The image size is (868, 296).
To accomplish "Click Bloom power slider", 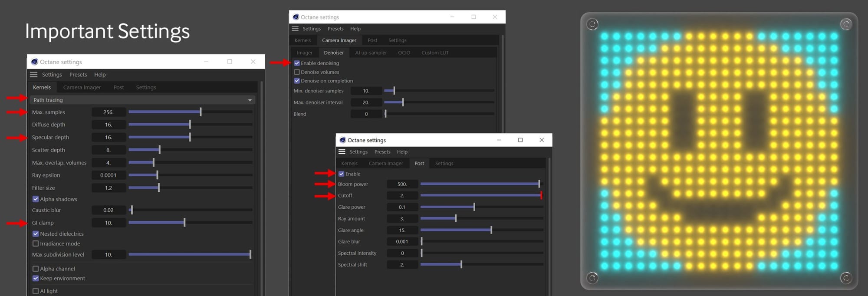I will pyautogui.click(x=482, y=184).
